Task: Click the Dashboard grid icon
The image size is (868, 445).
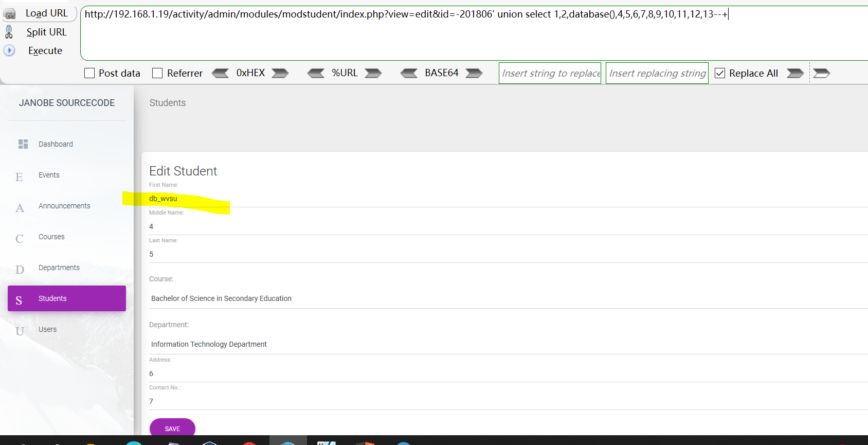Action: pos(23,144)
